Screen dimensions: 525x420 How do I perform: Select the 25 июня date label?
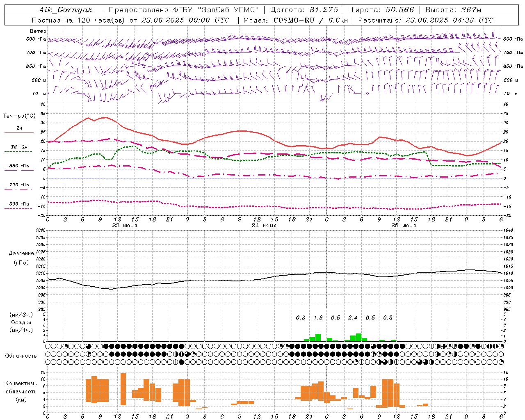[404, 226]
